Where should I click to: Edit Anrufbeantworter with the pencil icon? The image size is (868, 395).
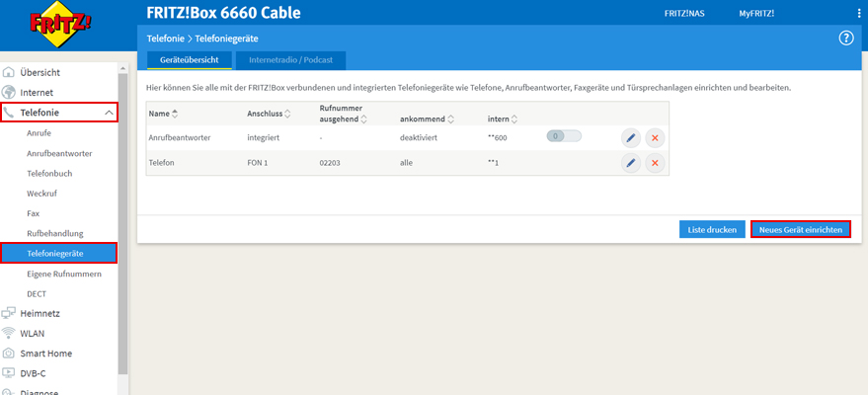(631, 137)
